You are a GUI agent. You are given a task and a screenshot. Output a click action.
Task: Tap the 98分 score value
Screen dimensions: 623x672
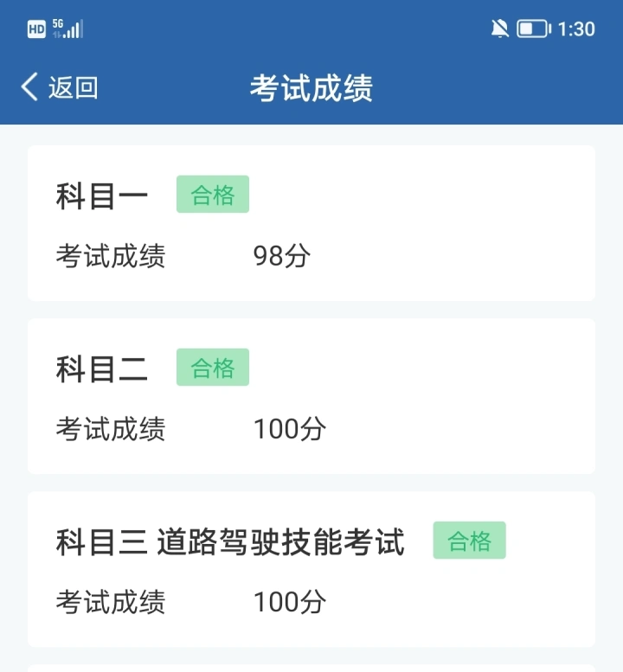coord(282,256)
